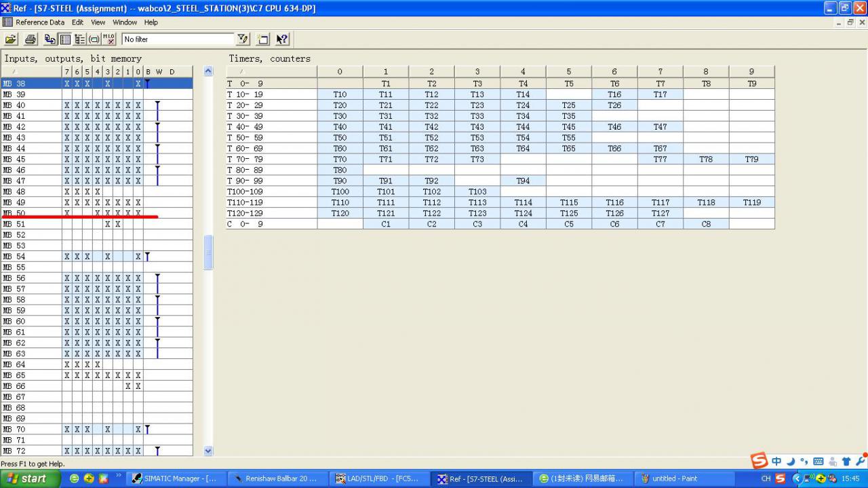Viewport: 868px width, 488px height.
Task: Click scroll down arrow of memory list
Action: [x=208, y=451]
